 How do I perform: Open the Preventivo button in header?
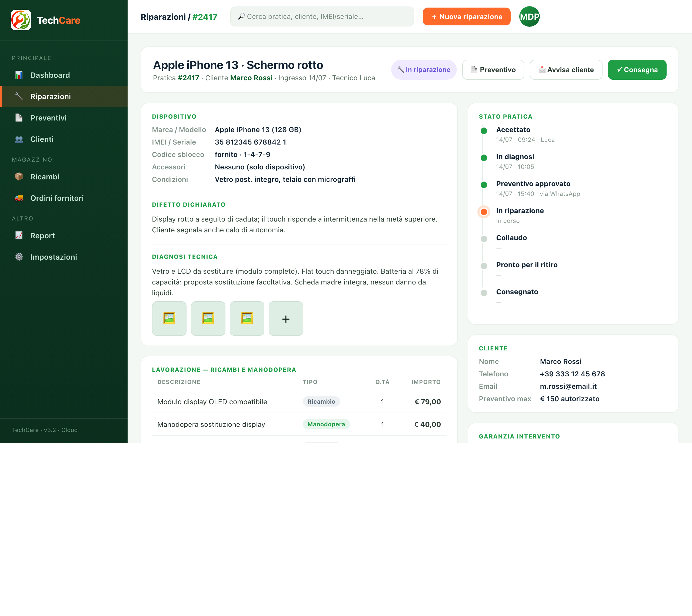[493, 70]
